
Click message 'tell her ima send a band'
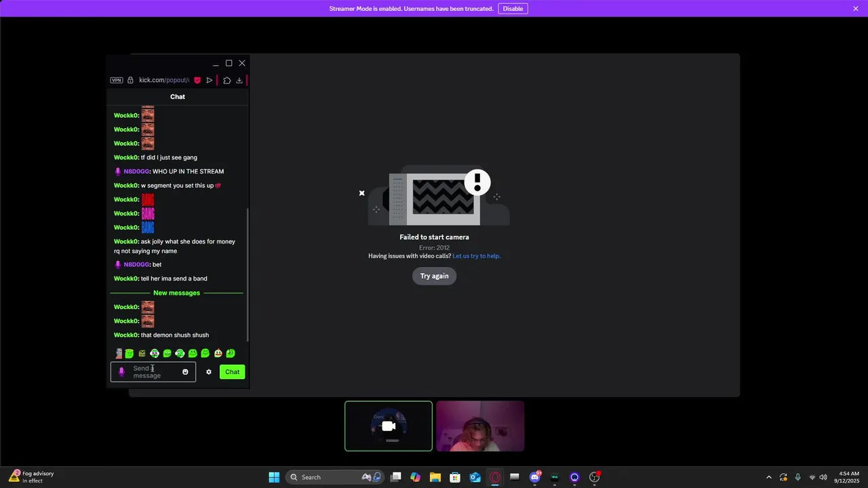pyautogui.click(x=174, y=279)
